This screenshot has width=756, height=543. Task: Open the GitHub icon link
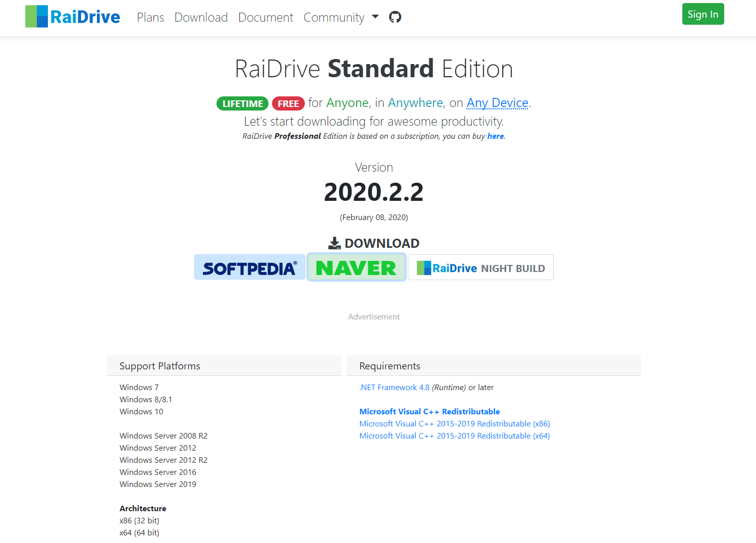click(x=395, y=17)
